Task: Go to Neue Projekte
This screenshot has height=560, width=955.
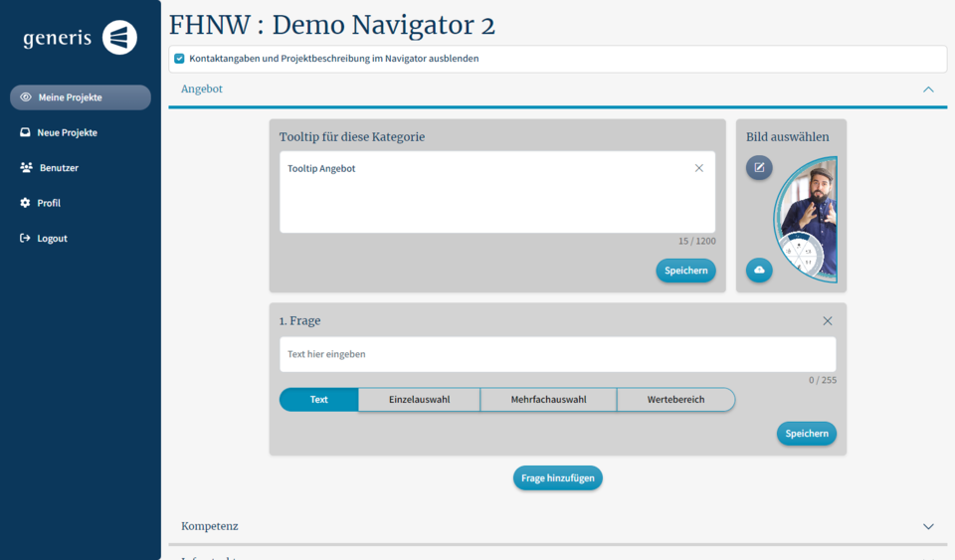Action: click(67, 132)
